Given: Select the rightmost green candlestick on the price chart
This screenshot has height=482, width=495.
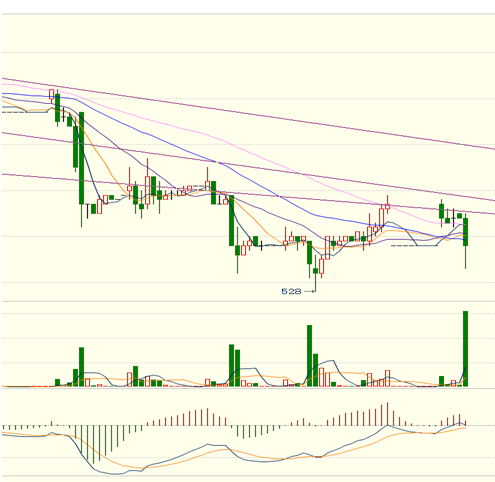Looking at the screenshot, I should tap(465, 232).
